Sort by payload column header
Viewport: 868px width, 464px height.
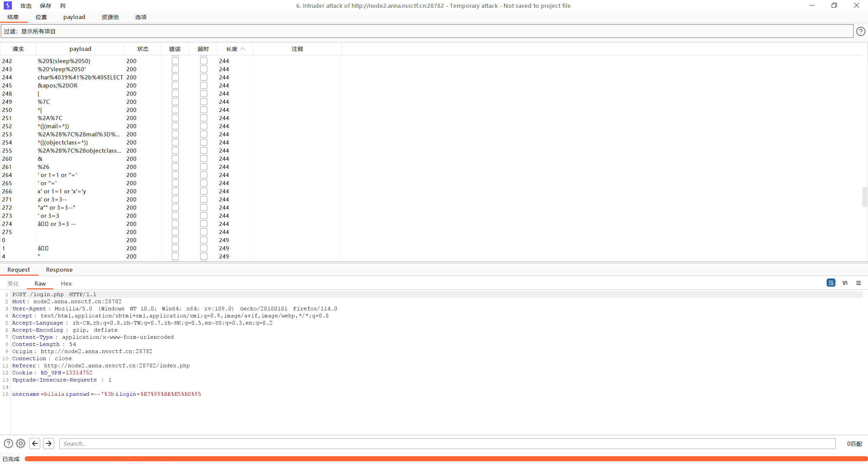[80, 49]
